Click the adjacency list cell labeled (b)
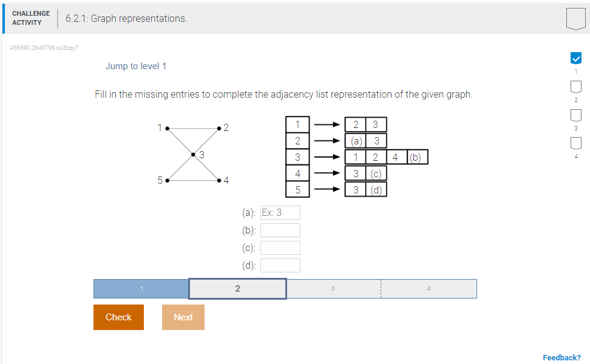590x364 pixels. [x=416, y=157]
